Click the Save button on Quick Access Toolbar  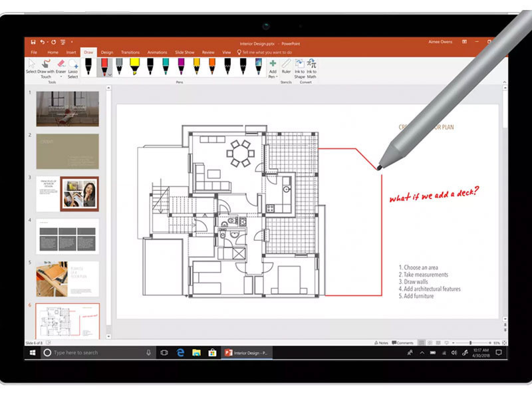point(33,40)
